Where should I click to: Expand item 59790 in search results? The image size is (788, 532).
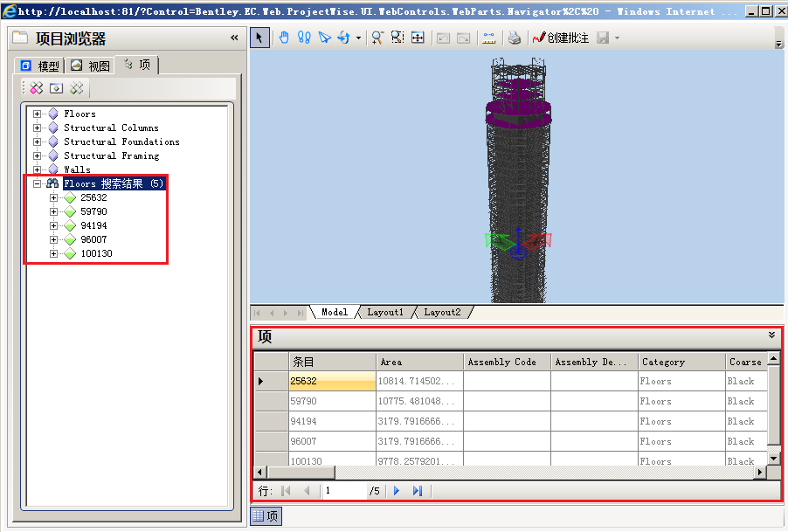(x=54, y=211)
